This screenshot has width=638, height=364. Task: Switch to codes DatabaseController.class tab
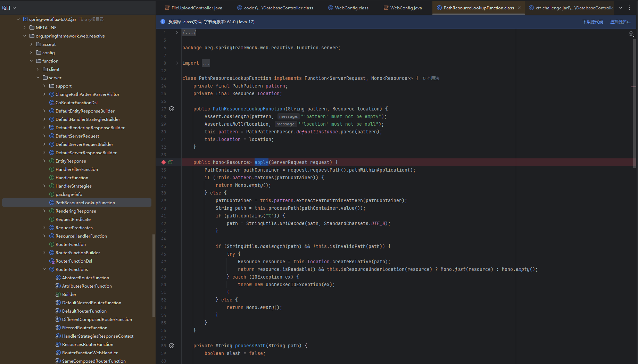(x=275, y=8)
